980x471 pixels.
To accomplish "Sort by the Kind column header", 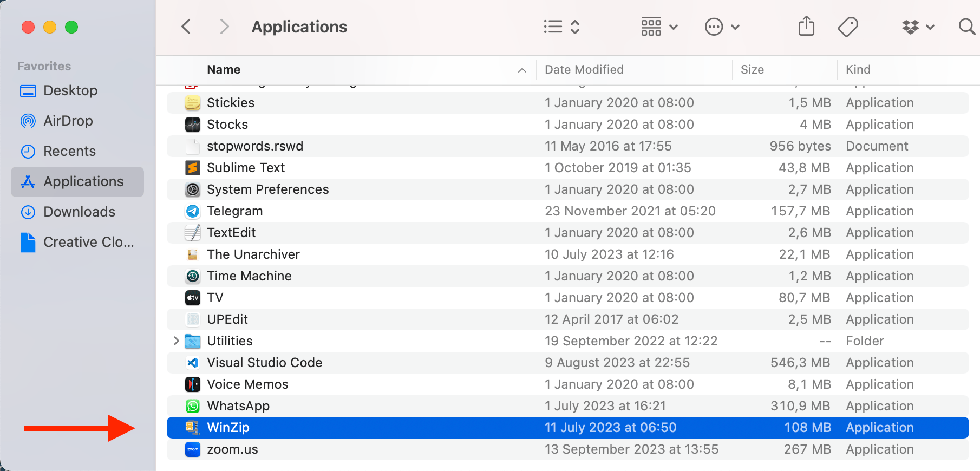I will [858, 69].
